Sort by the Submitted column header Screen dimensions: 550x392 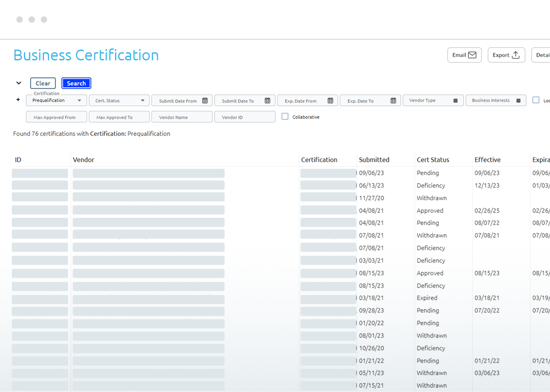point(374,160)
